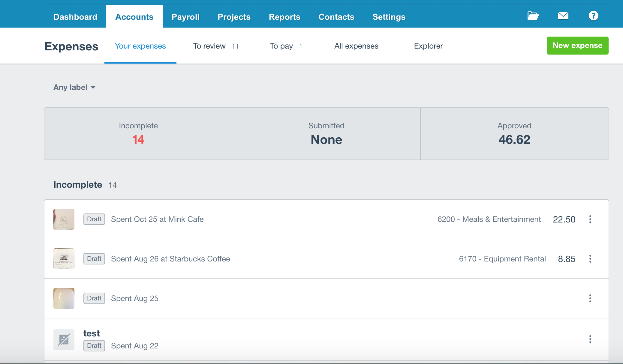Click the missing receipt icon for test
The width and height of the screenshot is (623, 364).
[64, 340]
